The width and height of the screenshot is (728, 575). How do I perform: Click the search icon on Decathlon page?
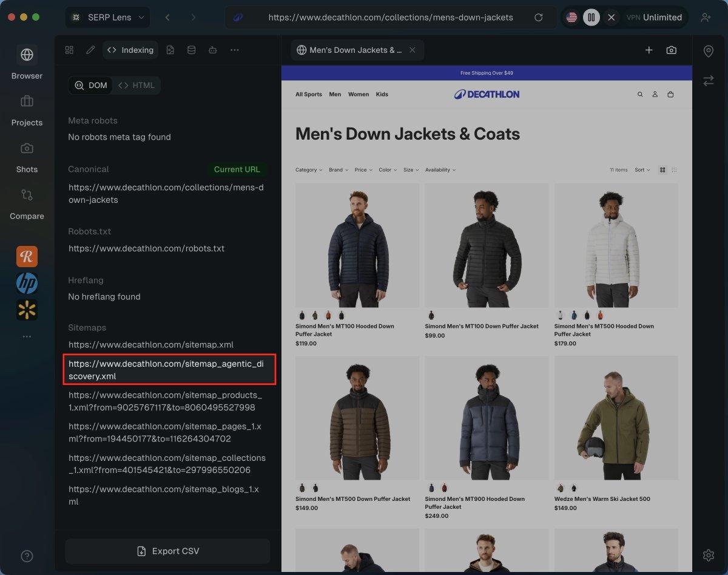(x=640, y=94)
